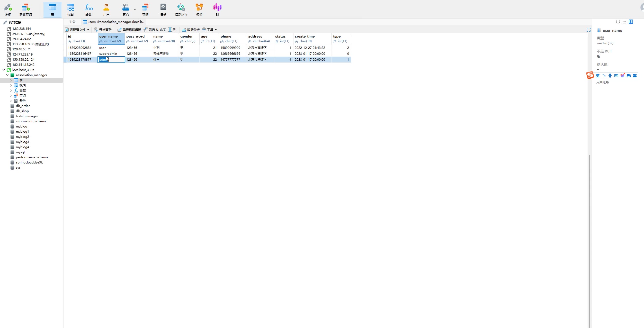
Task: Click the 筛选 & 排序 button
Action: pos(155,30)
